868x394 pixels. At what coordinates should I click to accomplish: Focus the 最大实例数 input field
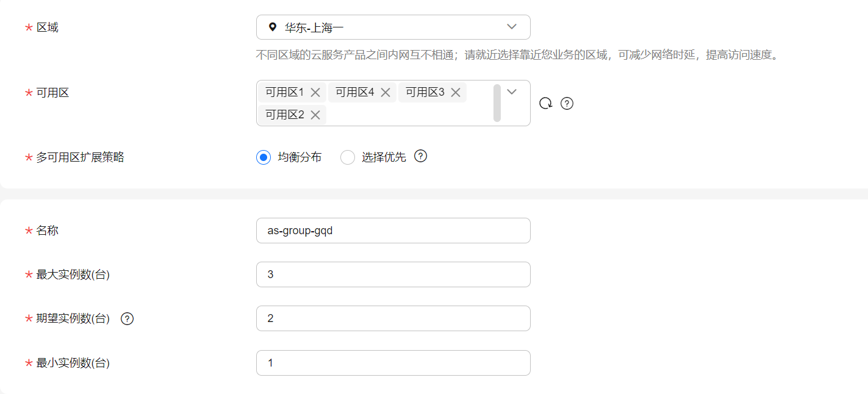[393, 274]
